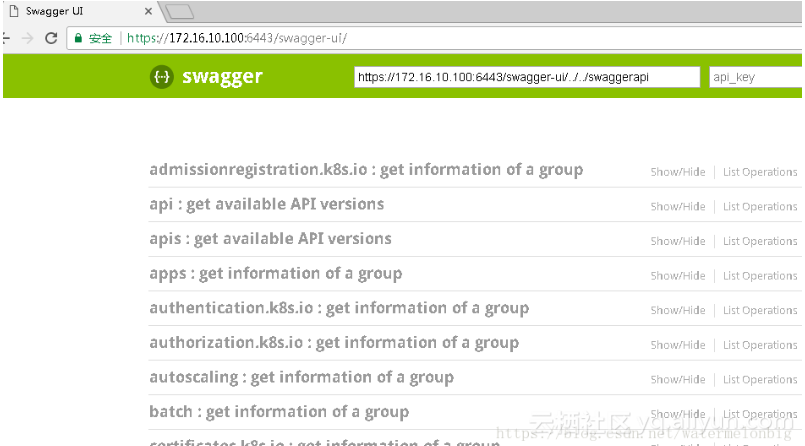List Operations for the apps row
This screenshot has width=805, height=446.
pos(760,276)
